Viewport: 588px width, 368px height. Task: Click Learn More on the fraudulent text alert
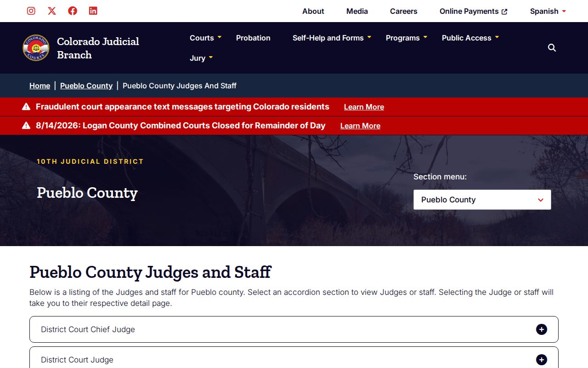coord(364,107)
